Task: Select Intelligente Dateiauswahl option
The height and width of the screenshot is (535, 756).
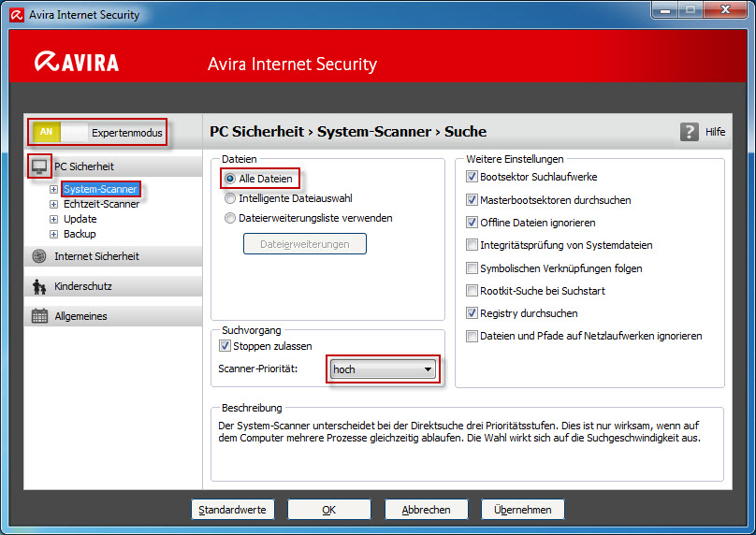Action: click(230, 198)
